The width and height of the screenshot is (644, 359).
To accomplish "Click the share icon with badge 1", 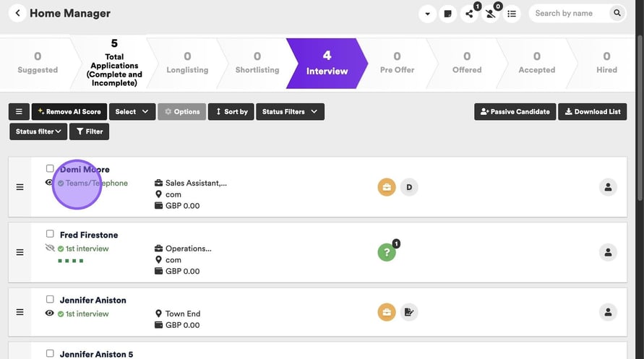I will tap(469, 14).
